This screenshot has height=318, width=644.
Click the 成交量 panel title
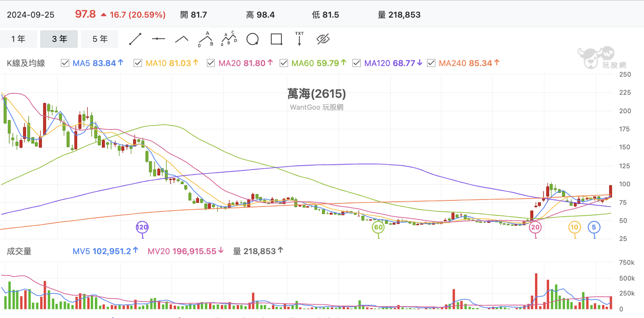coord(19,251)
